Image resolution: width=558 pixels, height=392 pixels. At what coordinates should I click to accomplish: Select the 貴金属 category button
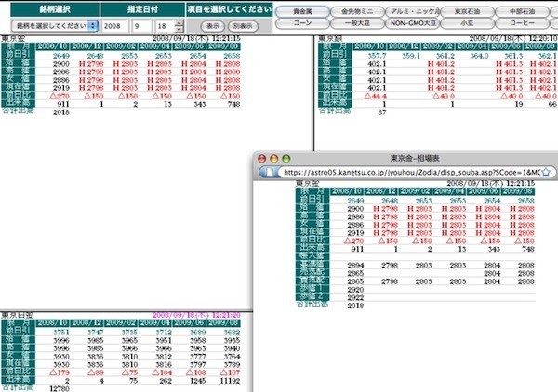(302, 11)
